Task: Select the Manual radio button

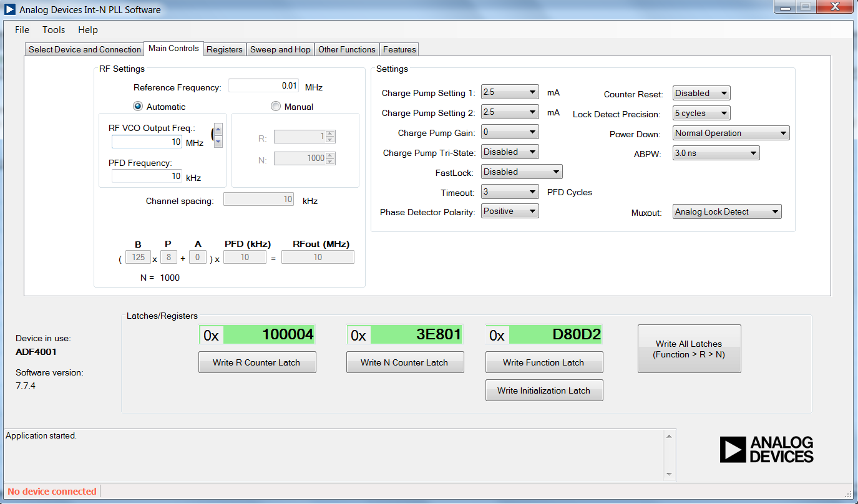Action: 276,107
